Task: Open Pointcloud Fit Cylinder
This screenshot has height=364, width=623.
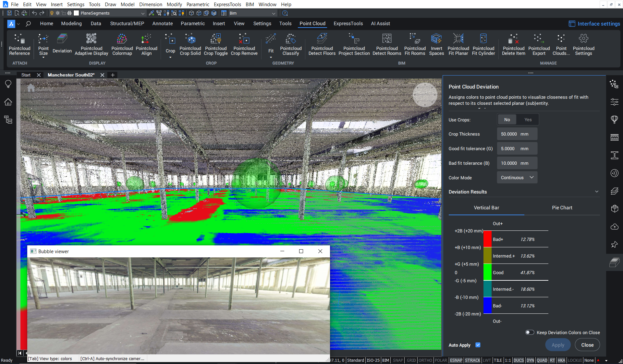Action: tap(483, 44)
